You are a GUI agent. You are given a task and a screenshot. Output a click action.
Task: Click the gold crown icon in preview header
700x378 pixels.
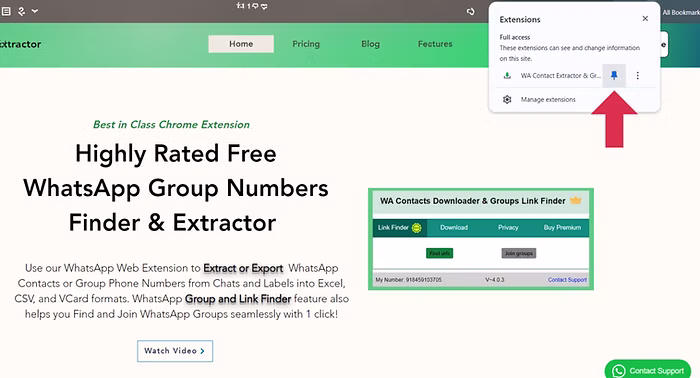[576, 200]
